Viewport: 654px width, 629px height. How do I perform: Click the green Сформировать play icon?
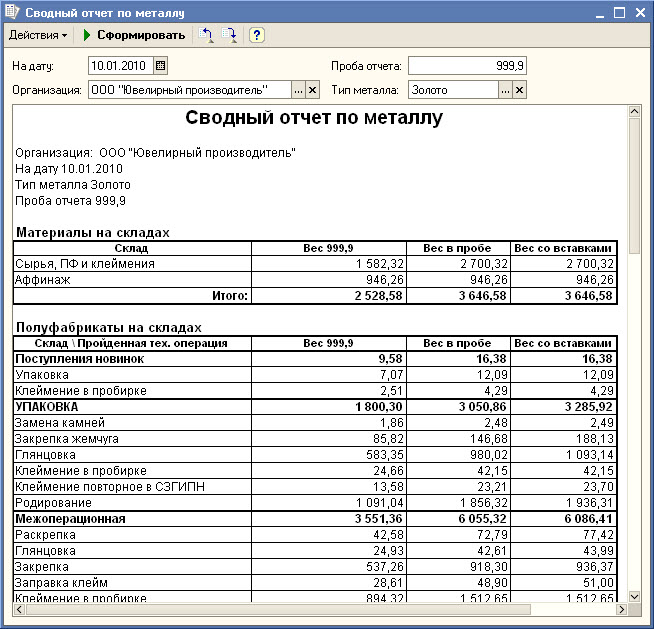pos(87,35)
